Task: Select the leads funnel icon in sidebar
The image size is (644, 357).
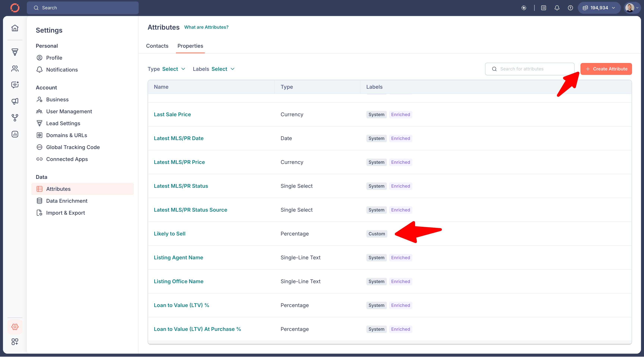Action: coord(15,52)
